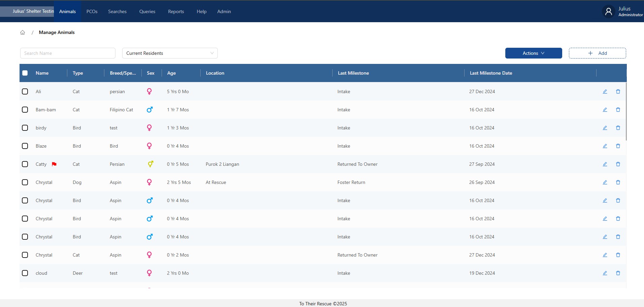Select the Catty row checkbox
This screenshot has width=644, height=307.
[25, 164]
